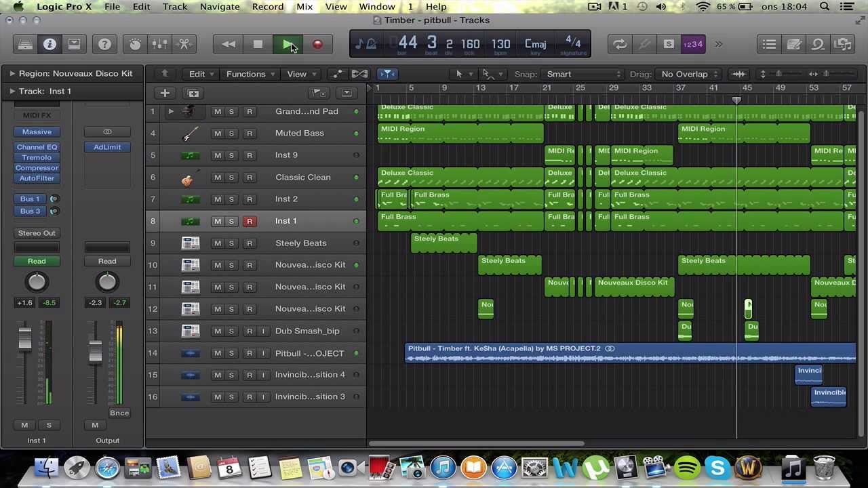
Task: Click the green Play button
Action: (x=288, y=44)
